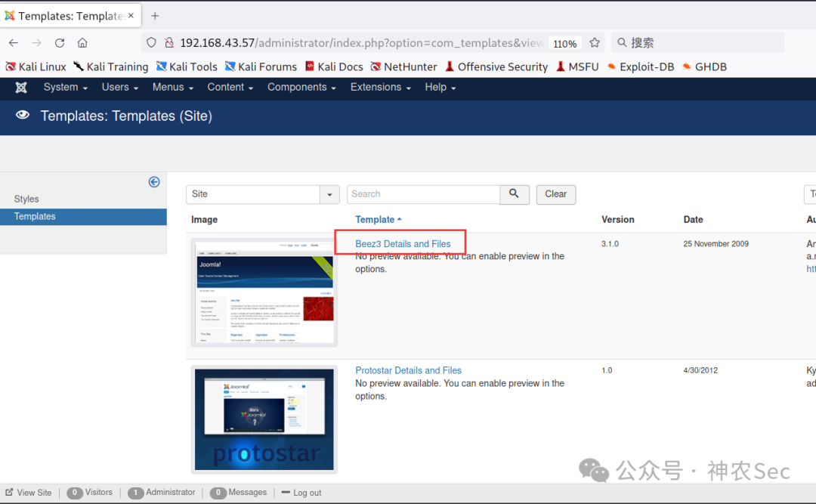Click the eye icon beside Templates title
816x504 pixels.
point(23,115)
